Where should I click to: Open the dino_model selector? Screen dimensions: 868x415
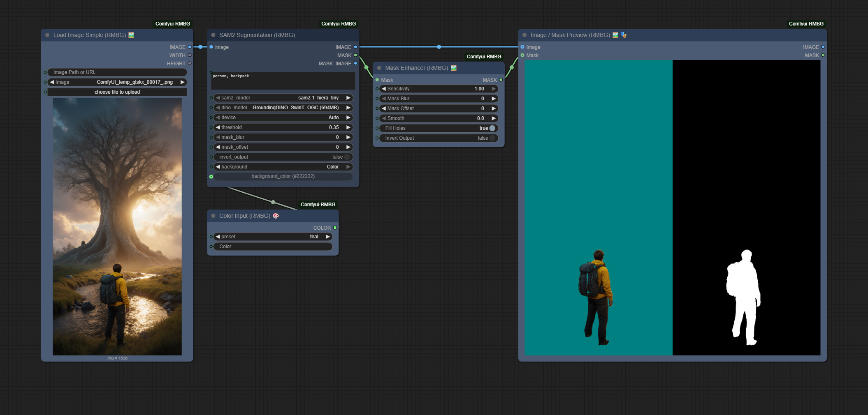283,108
